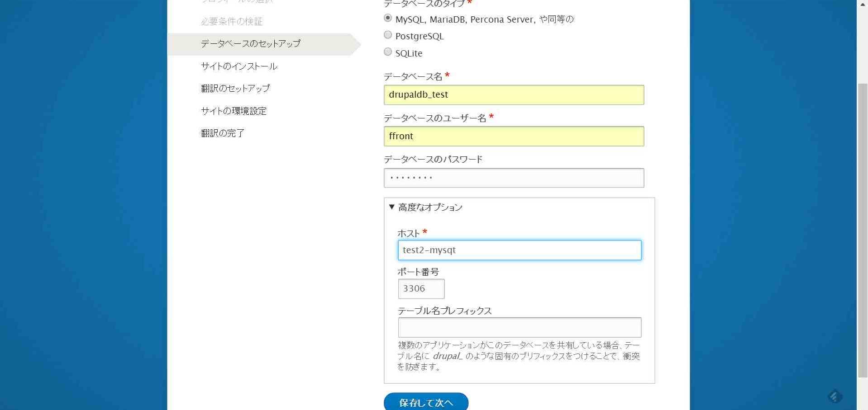The height and width of the screenshot is (410, 868).
Task: Click the host field containing test2-mysqt
Action: 520,250
